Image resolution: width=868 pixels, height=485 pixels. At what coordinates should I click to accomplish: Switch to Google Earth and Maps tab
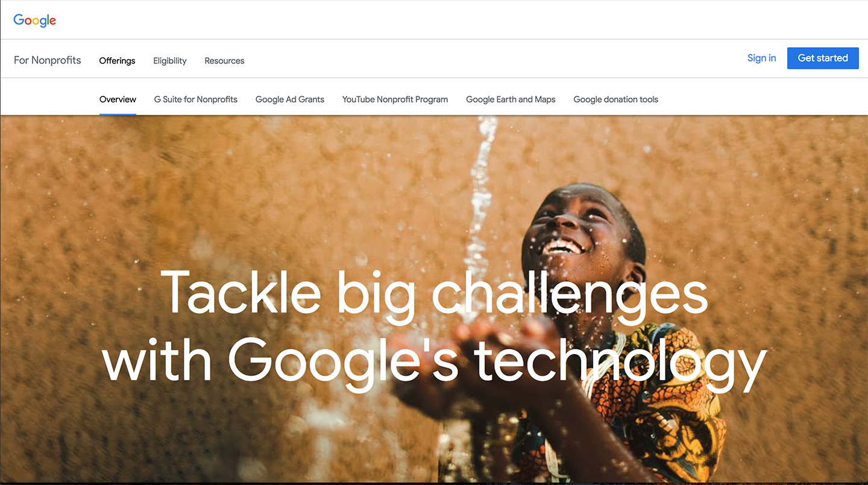(511, 100)
